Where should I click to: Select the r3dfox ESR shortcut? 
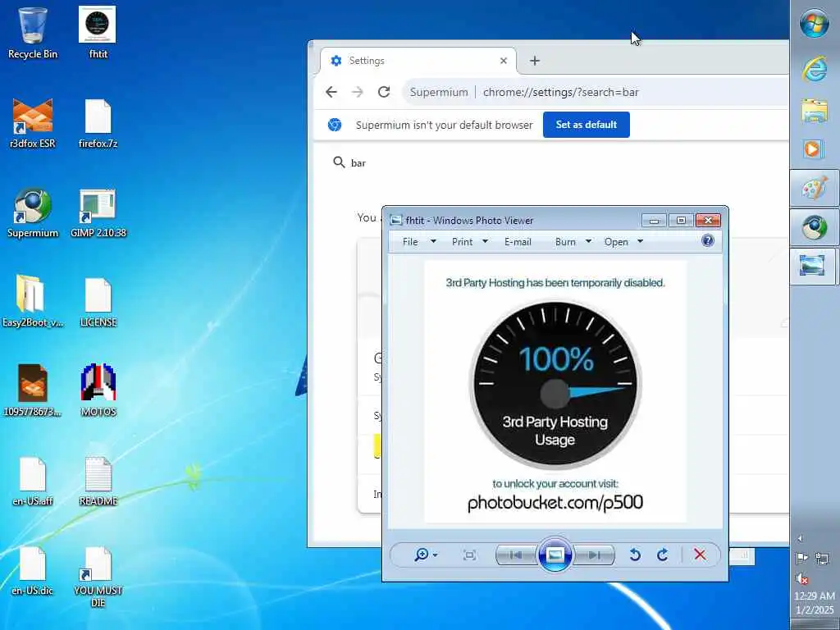33,123
